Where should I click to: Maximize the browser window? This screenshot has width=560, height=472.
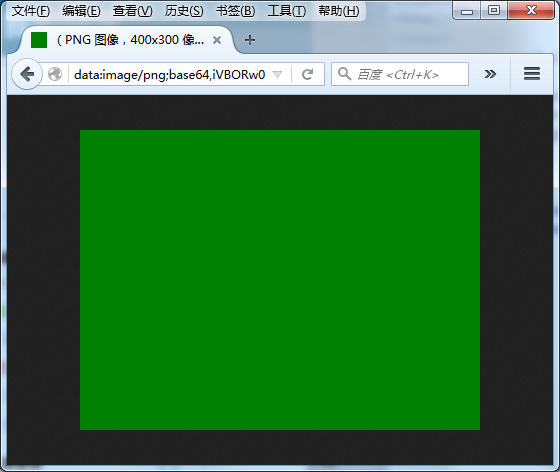point(494,10)
